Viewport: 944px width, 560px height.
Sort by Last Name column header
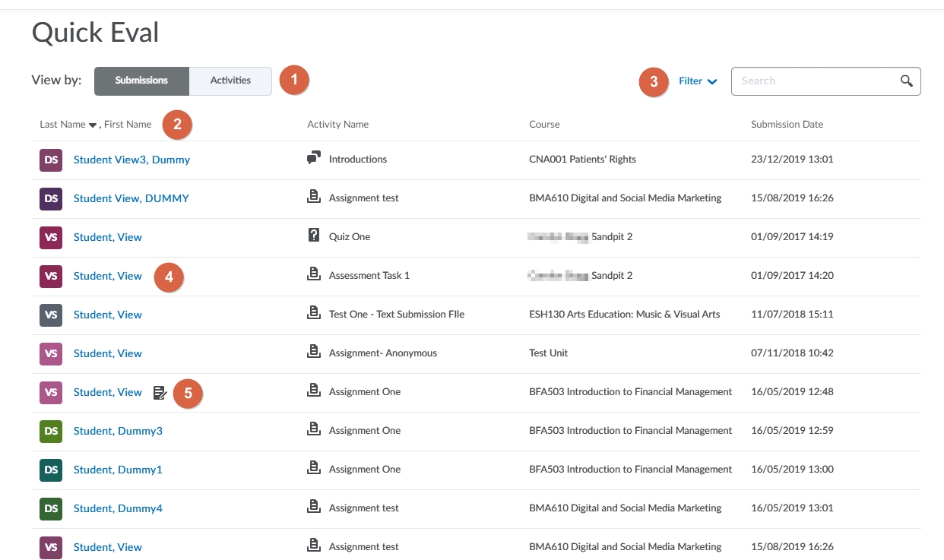pos(68,125)
